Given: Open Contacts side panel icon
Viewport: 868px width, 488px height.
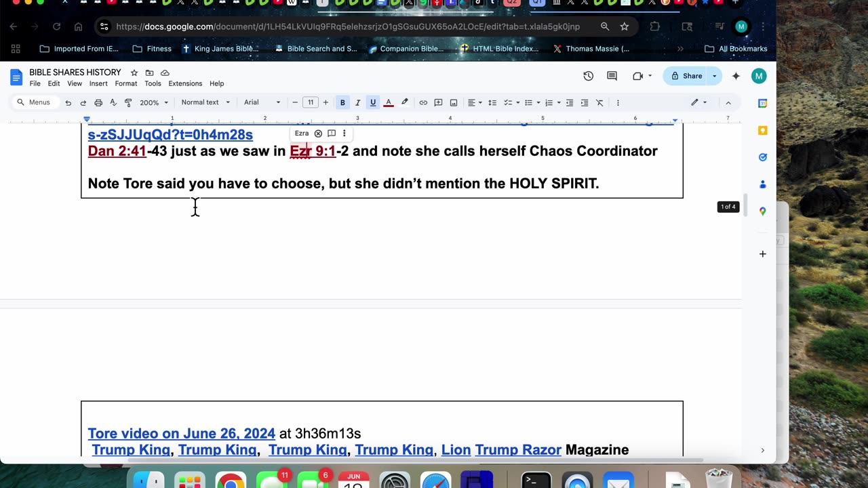Looking at the screenshot, I should click(763, 184).
